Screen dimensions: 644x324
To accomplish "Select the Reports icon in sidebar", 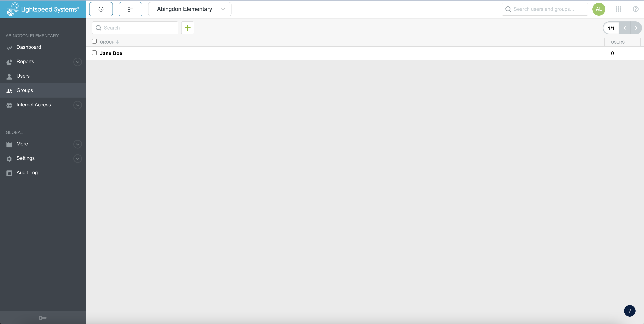I will click(x=9, y=62).
